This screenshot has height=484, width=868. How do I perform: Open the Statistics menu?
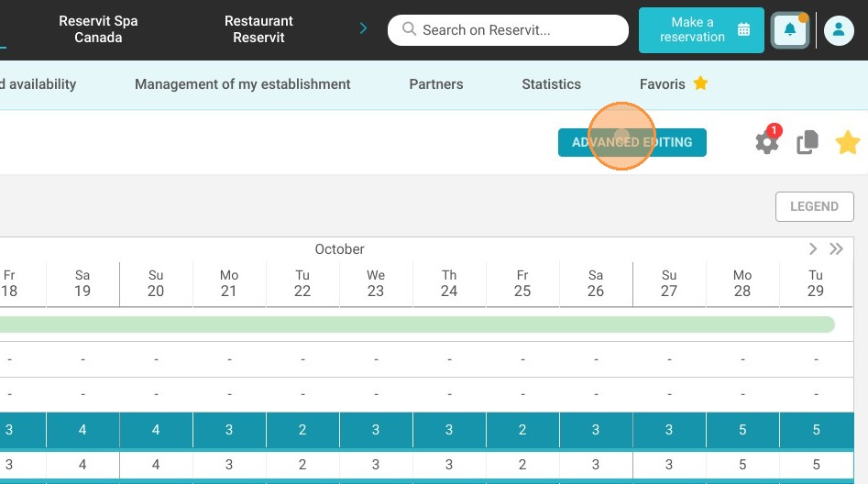552,84
